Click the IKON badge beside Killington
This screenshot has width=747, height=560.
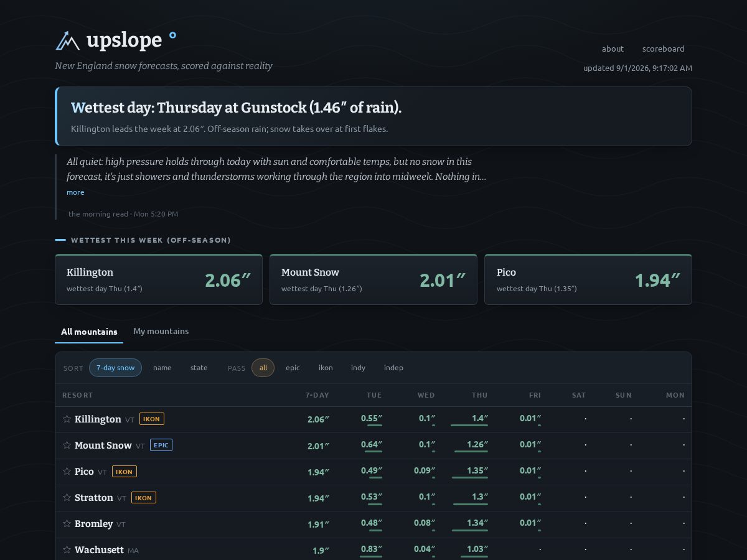[152, 419]
